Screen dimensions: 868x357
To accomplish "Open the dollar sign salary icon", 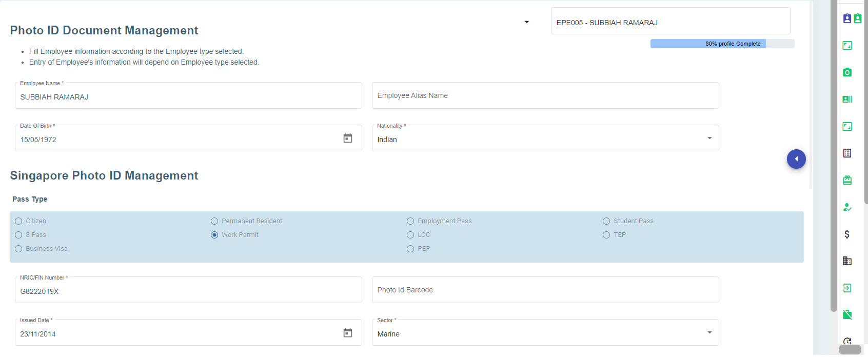I will (x=847, y=234).
